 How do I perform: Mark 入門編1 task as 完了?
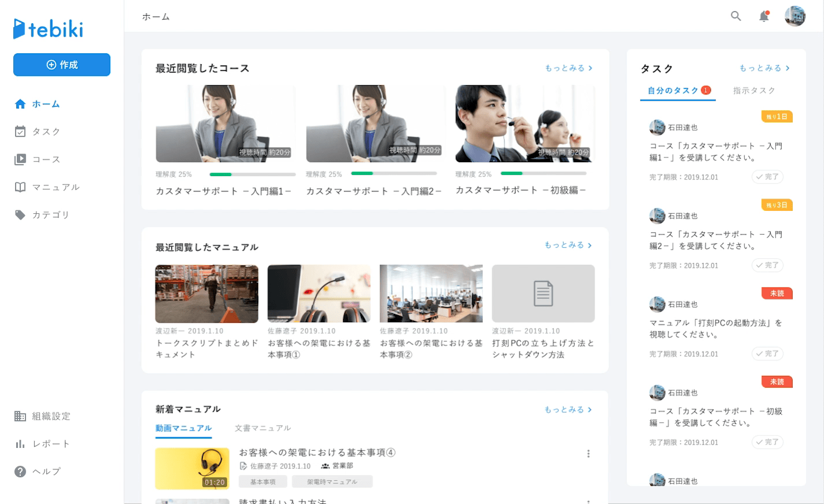(x=768, y=177)
